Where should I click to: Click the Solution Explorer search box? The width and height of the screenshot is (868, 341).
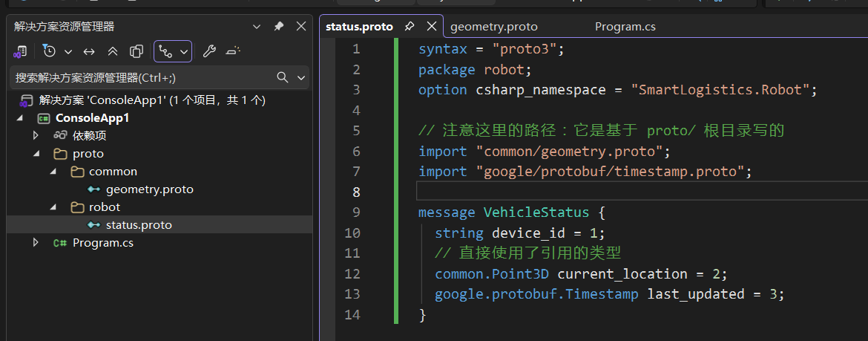(141, 77)
